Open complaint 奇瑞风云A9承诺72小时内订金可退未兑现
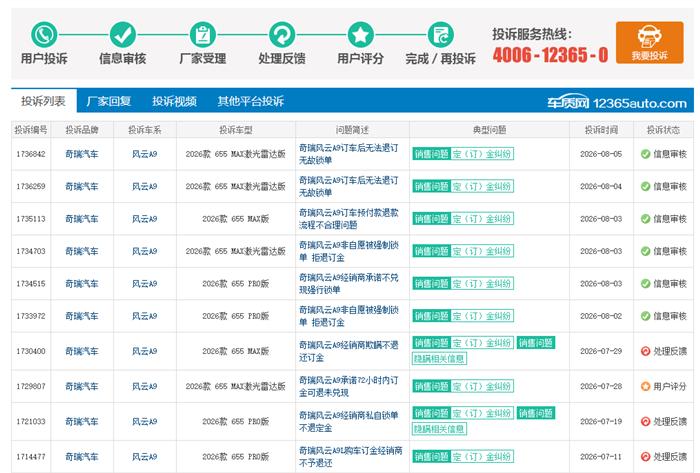This screenshot has height=473, width=700. coord(348,386)
